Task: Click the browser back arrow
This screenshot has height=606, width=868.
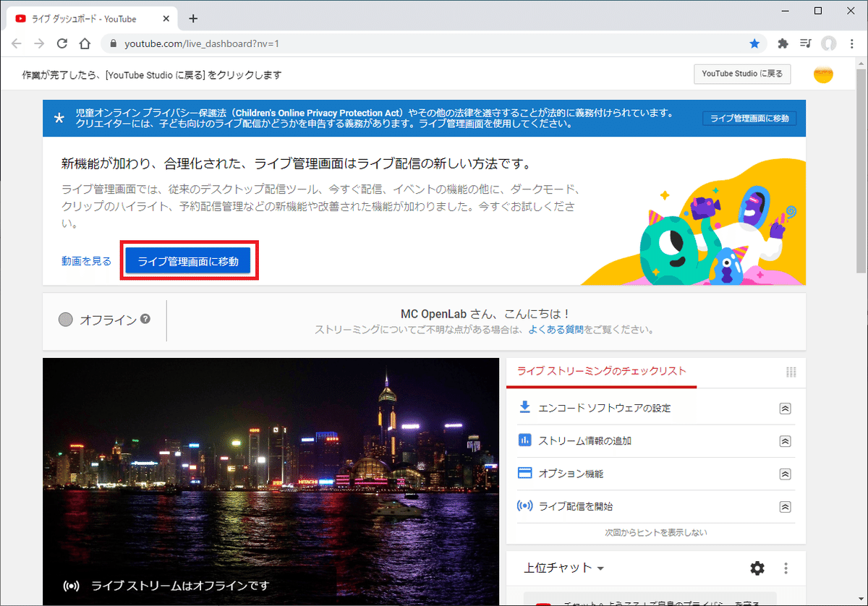Action: (x=17, y=43)
